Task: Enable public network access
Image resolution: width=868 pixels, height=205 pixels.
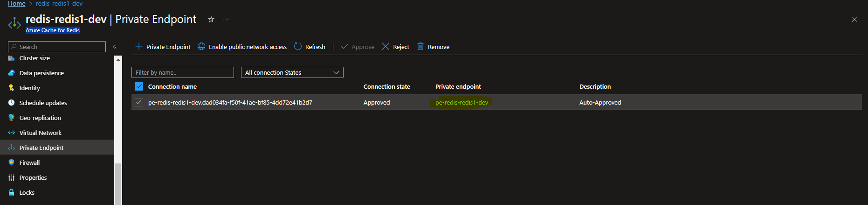Action: click(x=242, y=47)
